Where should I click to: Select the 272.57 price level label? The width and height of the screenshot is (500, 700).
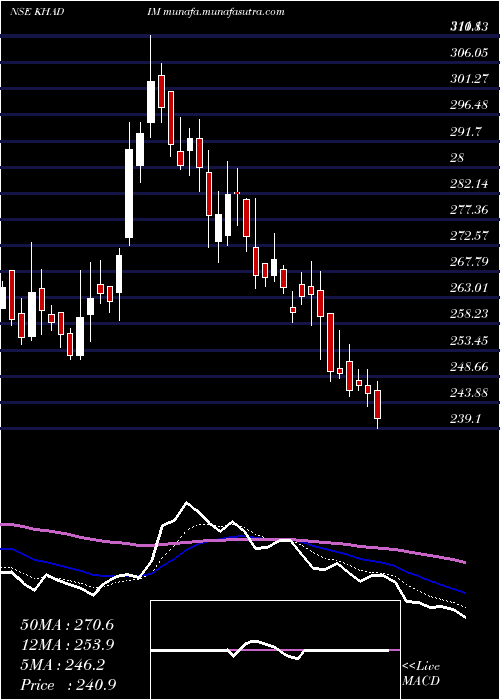pyautogui.click(x=468, y=236)
